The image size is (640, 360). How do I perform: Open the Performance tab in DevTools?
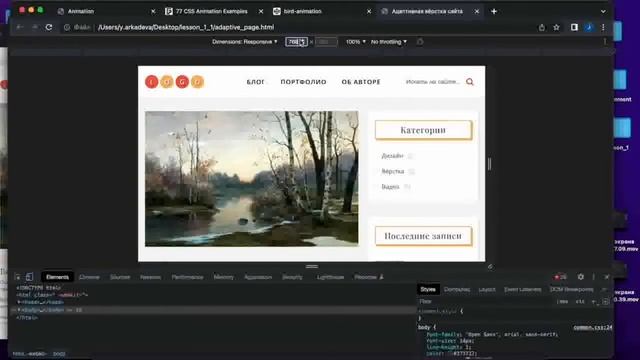[187, 277]
